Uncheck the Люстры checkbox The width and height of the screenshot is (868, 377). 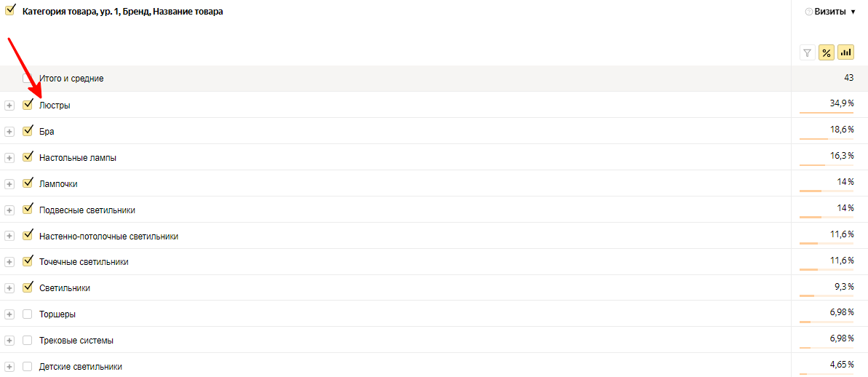click(27, 105)
